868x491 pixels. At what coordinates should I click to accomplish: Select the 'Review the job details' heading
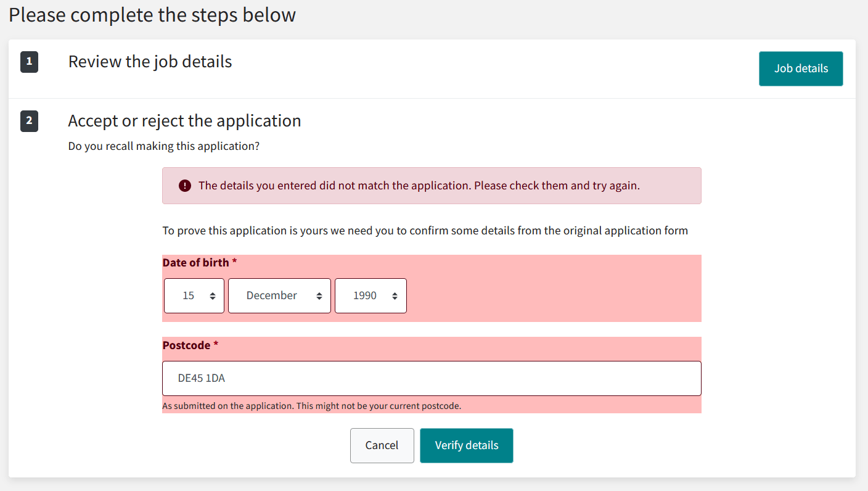point(150,62)
